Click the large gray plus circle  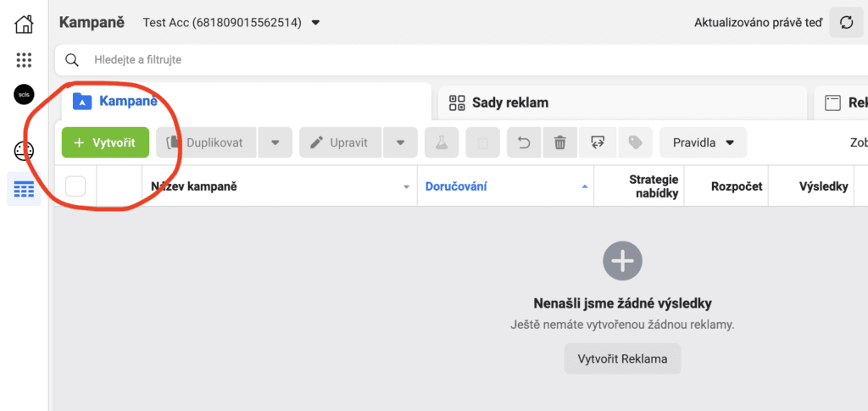pos(622,260)
